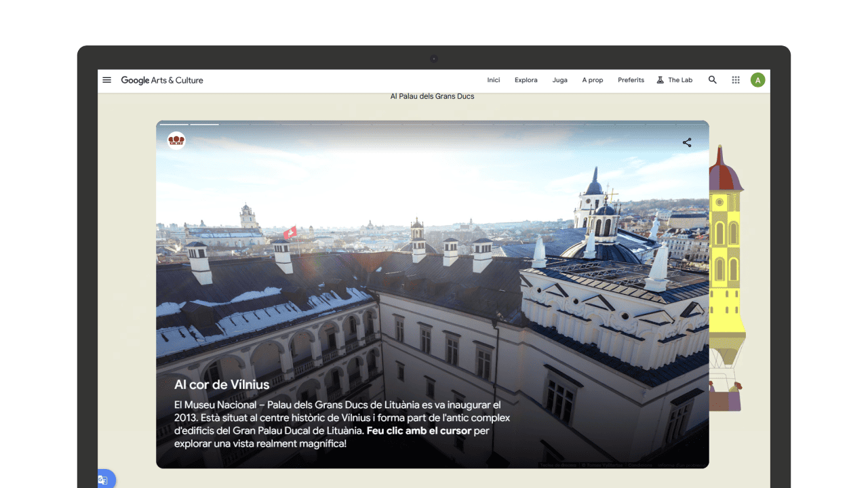
Task: View your Preferits
Action: pyautogui.click(x=631, y=79)
